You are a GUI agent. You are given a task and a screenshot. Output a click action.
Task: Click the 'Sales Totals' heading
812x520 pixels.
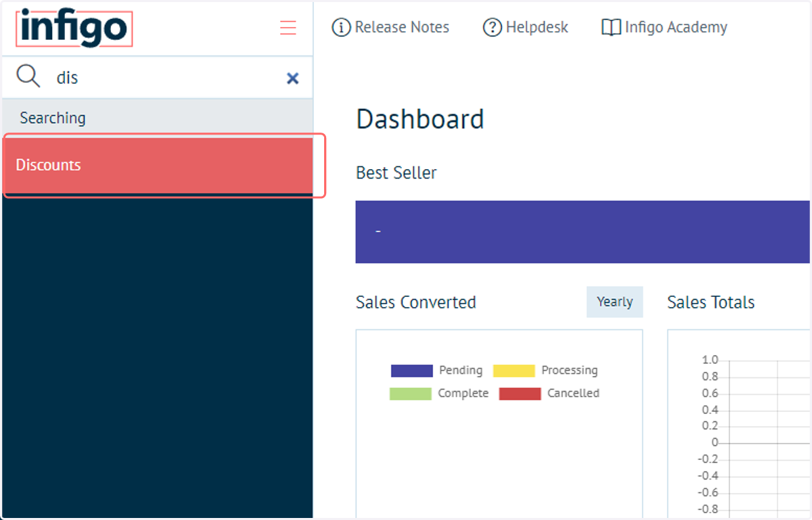pos(711,302)
